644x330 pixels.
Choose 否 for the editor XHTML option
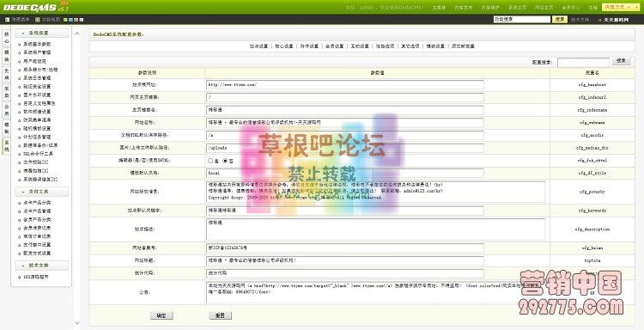tap(225, 161)
